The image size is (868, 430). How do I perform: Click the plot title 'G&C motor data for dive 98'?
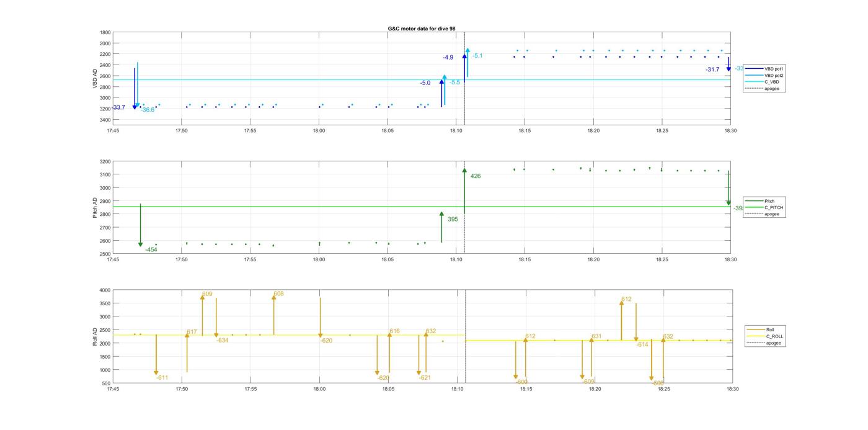[421, 29]
